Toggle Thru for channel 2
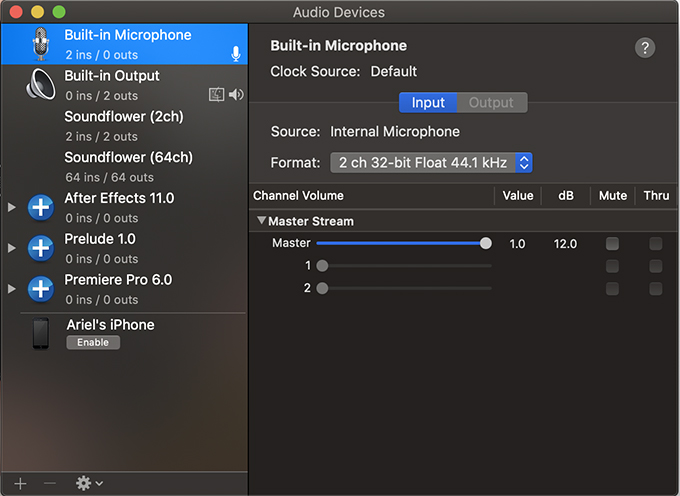Image resolution: width=680 pixels, height=496 pixels. pyautogui.click(x=656, y=289)
